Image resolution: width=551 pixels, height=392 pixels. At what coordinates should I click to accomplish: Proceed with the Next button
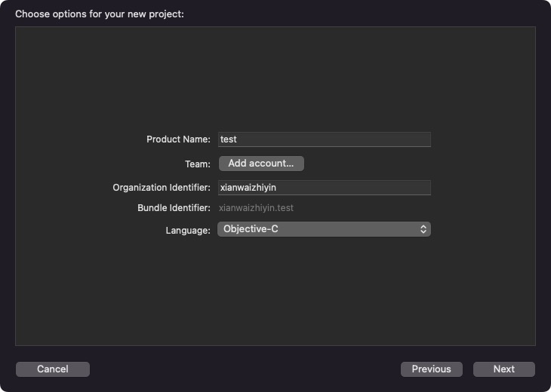point(503,369)
